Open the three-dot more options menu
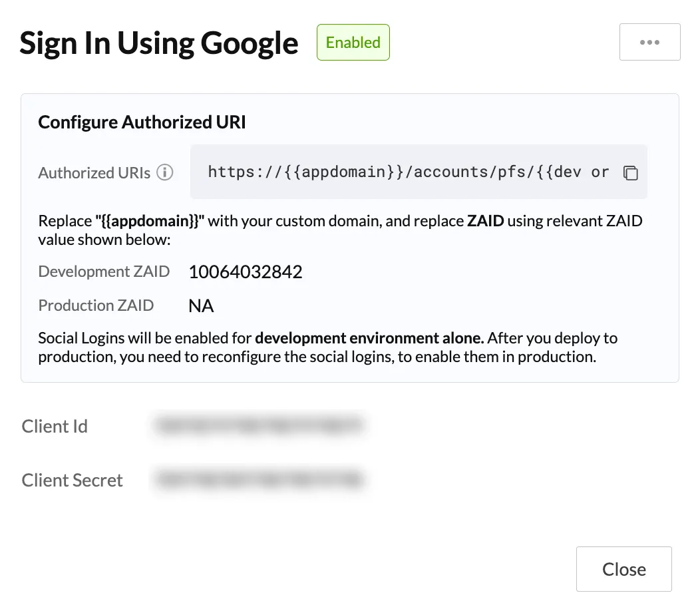Screen dimensions: 700x607 [649, 42]
